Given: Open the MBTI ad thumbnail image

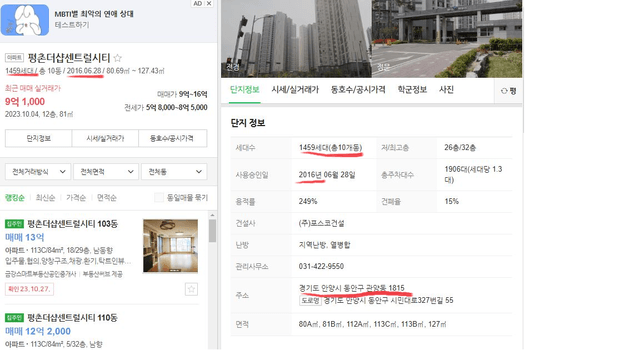Looking at the screenshot, I should [25, 20].
